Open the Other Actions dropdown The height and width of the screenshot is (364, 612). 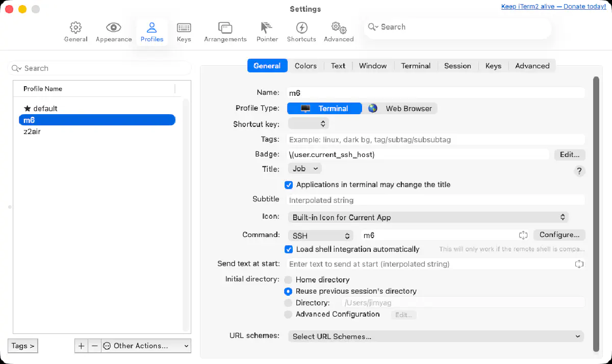pos(145,346)
